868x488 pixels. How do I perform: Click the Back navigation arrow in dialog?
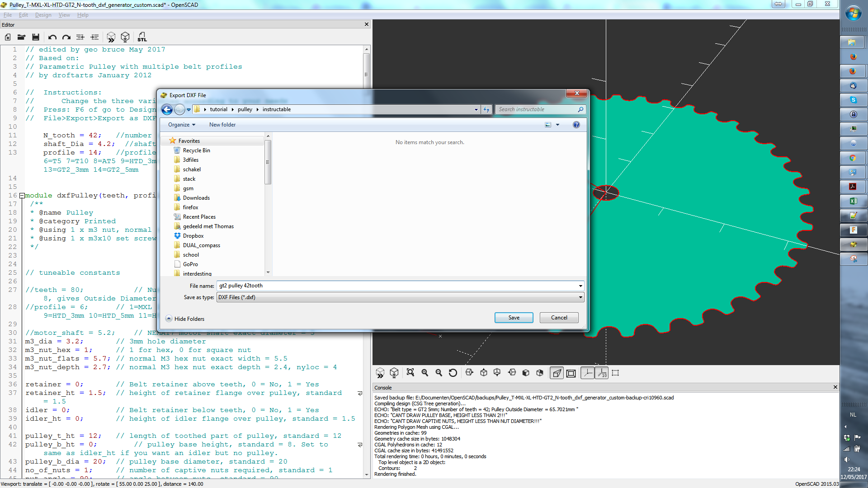(167, 109)
